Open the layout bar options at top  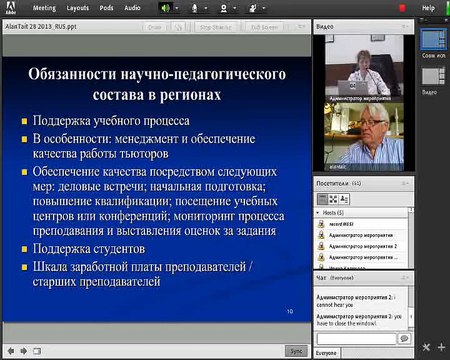[423, 20]
